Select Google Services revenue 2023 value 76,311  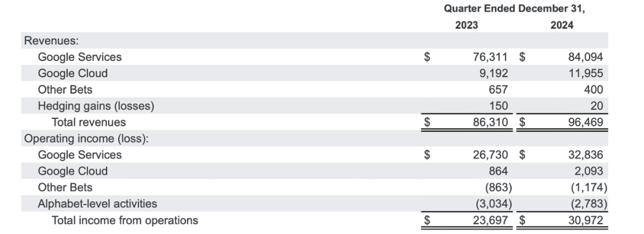tap(490, 57)
